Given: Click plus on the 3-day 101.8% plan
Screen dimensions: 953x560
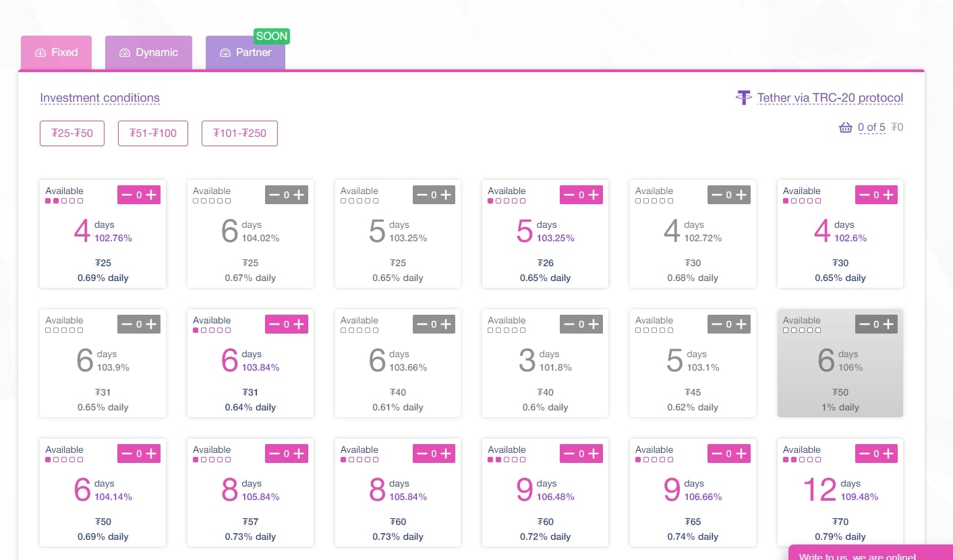Looking at the screenshot, I should [x=594, y=324].
